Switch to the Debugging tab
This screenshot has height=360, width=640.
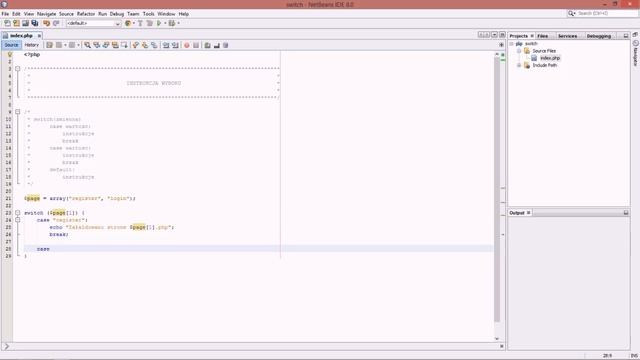click(599, 36)
